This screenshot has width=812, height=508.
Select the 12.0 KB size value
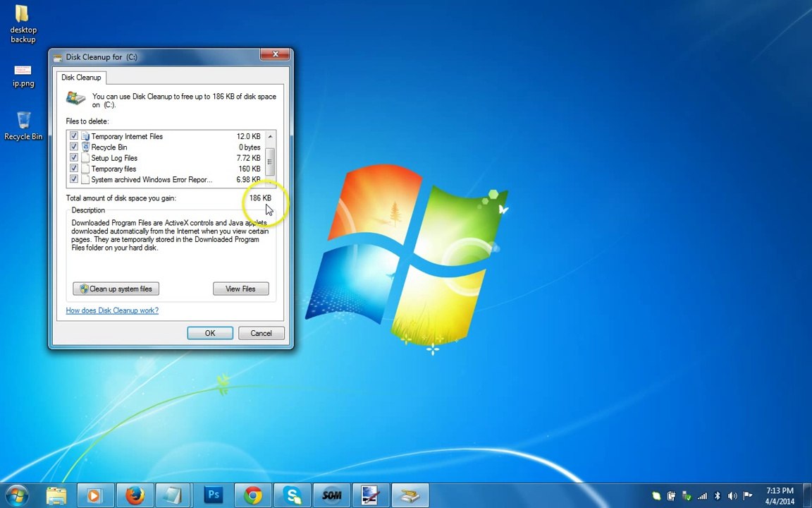pos(249,136)
